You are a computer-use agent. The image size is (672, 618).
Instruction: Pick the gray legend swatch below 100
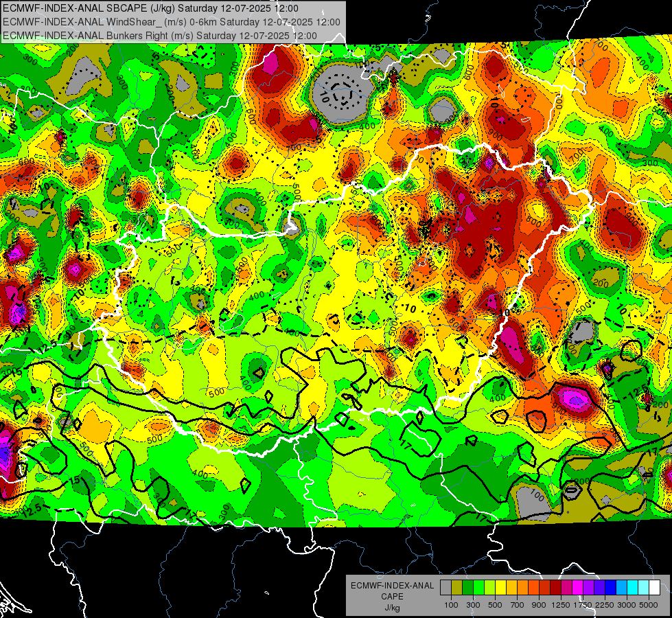(x=445, y=588)
